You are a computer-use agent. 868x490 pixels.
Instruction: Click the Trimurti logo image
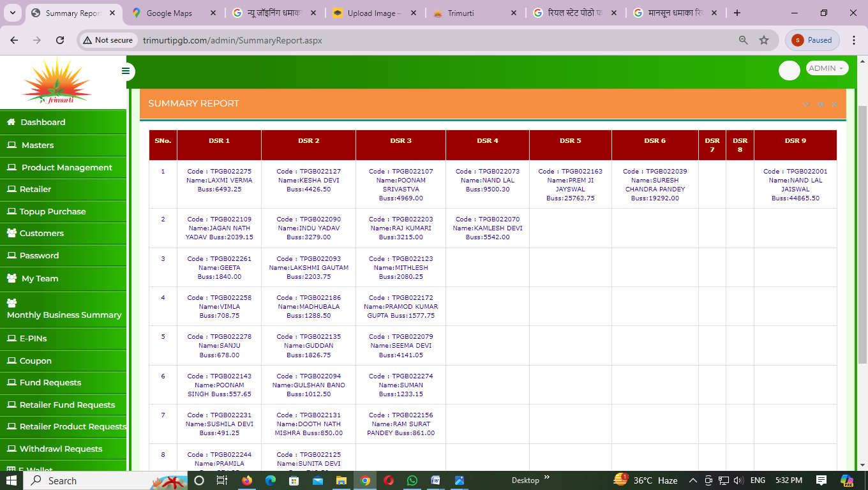click(57, 82)
